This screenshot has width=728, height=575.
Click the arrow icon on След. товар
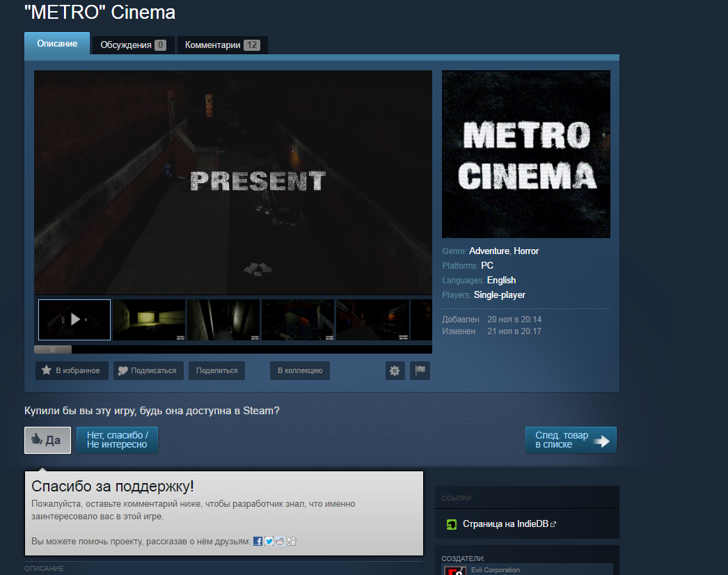602,441
